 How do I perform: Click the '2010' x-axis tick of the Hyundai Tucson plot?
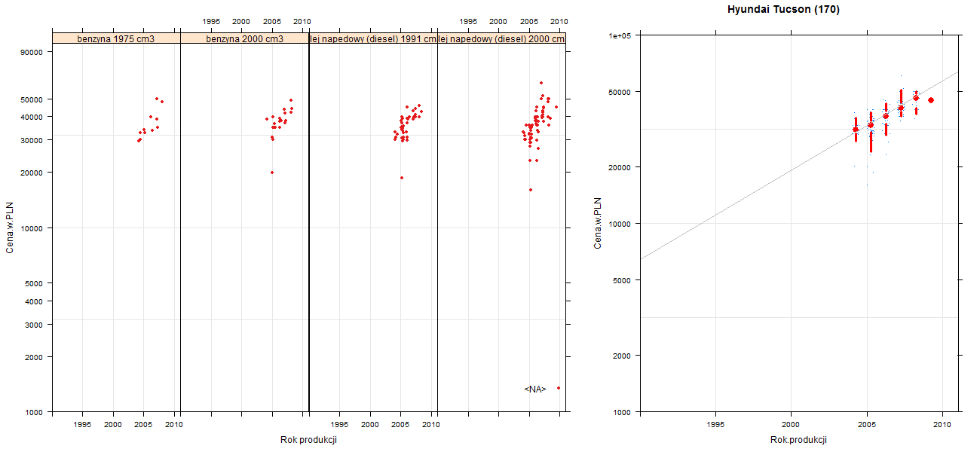coord(942,426)
